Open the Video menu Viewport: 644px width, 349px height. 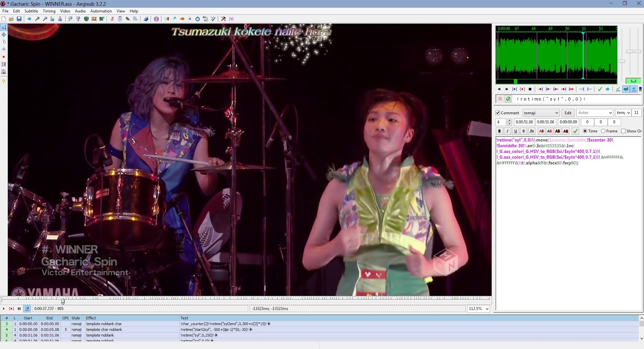pos(65,11)
